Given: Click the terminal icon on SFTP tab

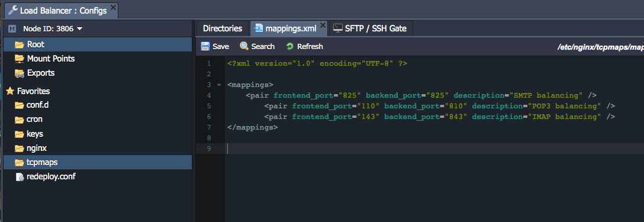Looking at the screenshot, I should point(337,28).
